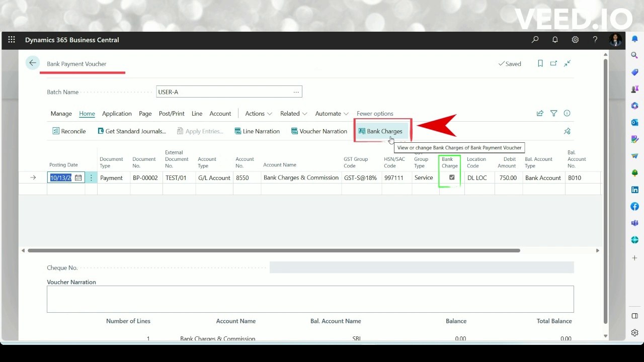
Task: Open the Page menu
Action: 145,114
